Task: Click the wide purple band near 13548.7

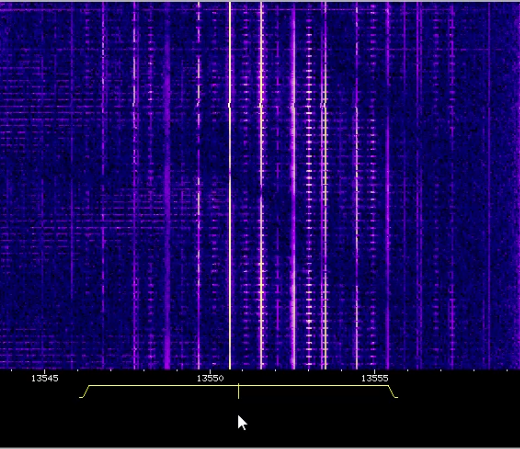Action: tap(167, 185)
